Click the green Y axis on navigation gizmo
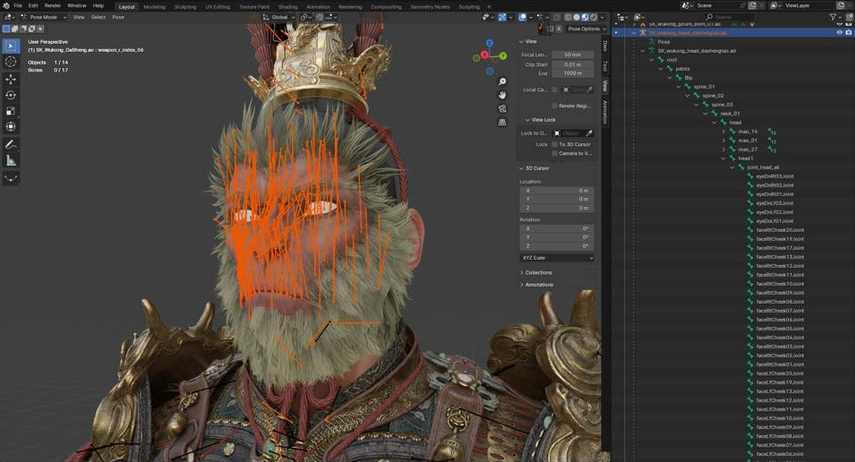855x462 pixels. [x=503, y=56]
